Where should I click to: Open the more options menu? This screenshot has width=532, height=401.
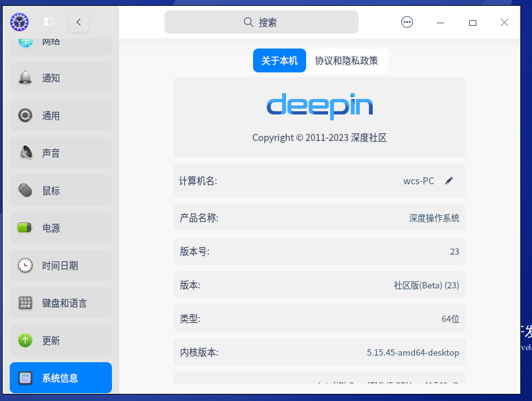pyautogui.click(x=407, y=22)
